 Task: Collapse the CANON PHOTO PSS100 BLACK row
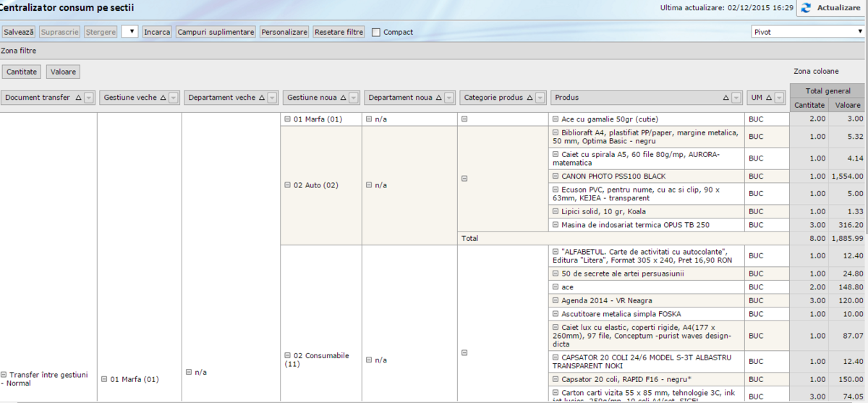tap(556, 176)
